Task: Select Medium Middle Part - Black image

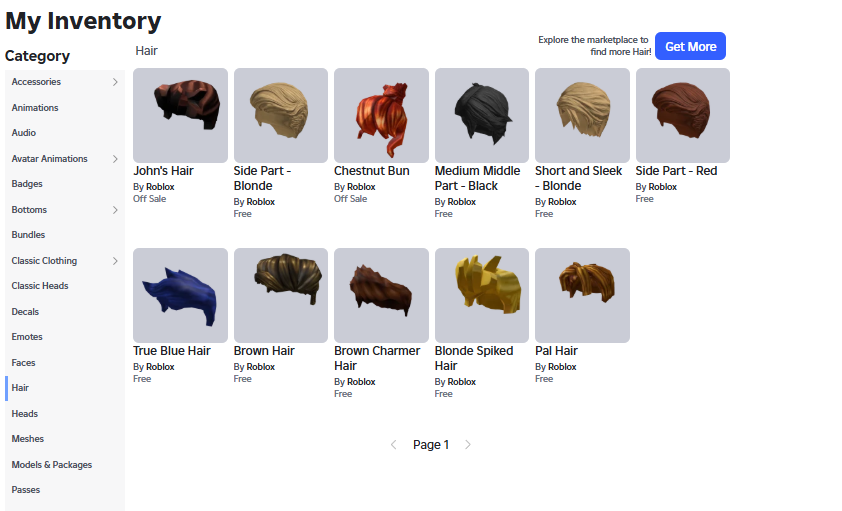Action: click(482, 115)
